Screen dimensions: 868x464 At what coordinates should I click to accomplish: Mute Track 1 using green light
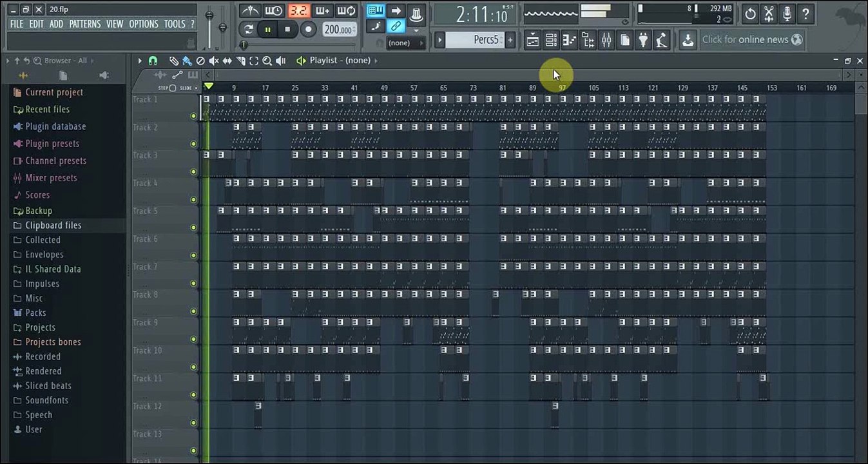(x=193, y=117)
